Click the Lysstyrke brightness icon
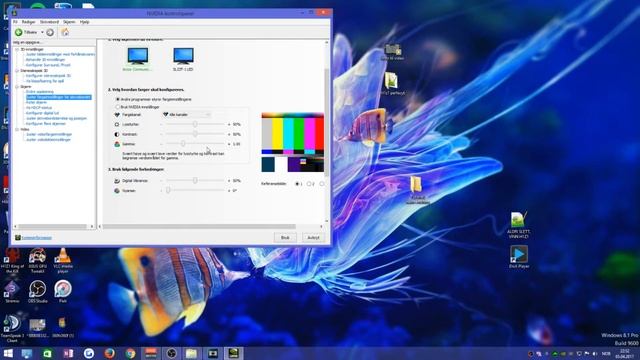 tap(117, 124)
